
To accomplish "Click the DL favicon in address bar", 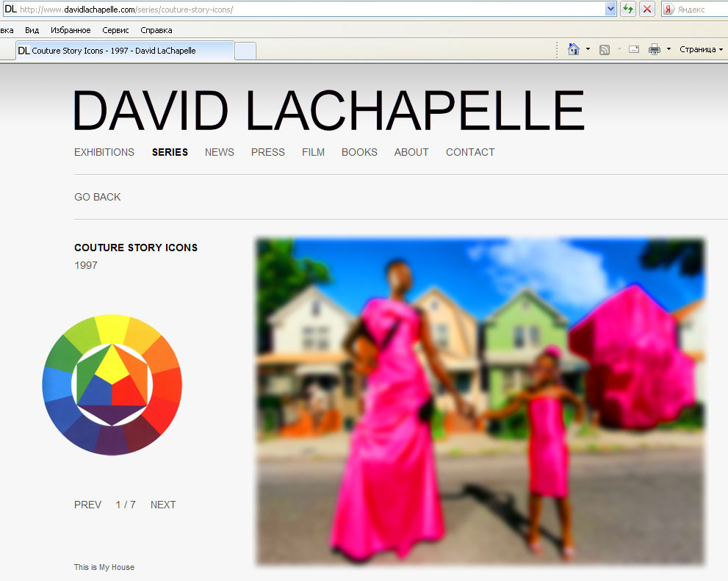I will pos(10,9).
